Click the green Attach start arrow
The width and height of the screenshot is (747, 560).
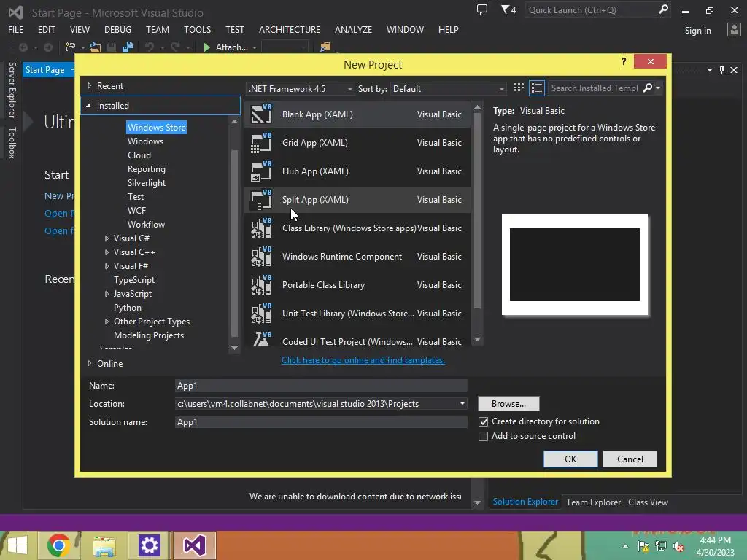(206, 47)
